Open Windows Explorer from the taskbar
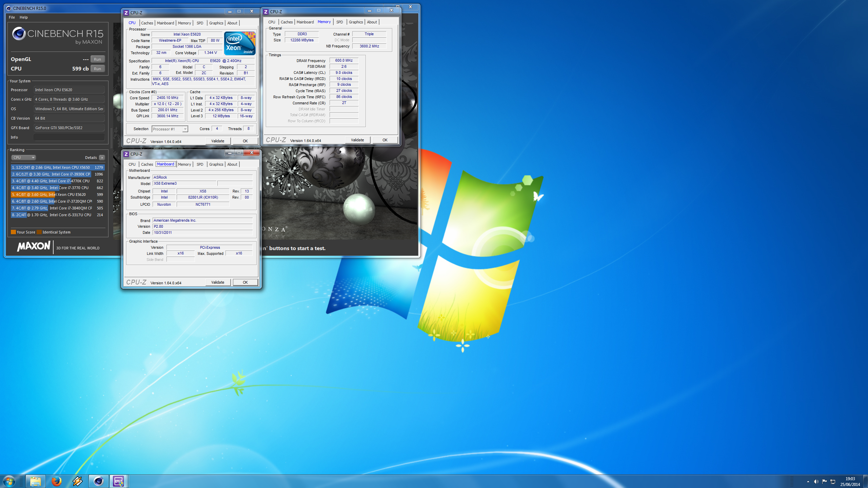The width and height of the screenshot is (868, 488). tap(36, 481)
